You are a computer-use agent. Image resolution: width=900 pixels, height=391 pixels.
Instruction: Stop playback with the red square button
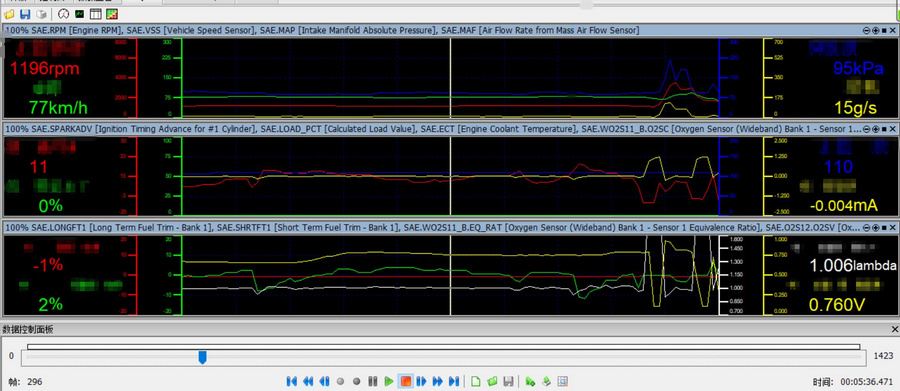pos(406,381)
